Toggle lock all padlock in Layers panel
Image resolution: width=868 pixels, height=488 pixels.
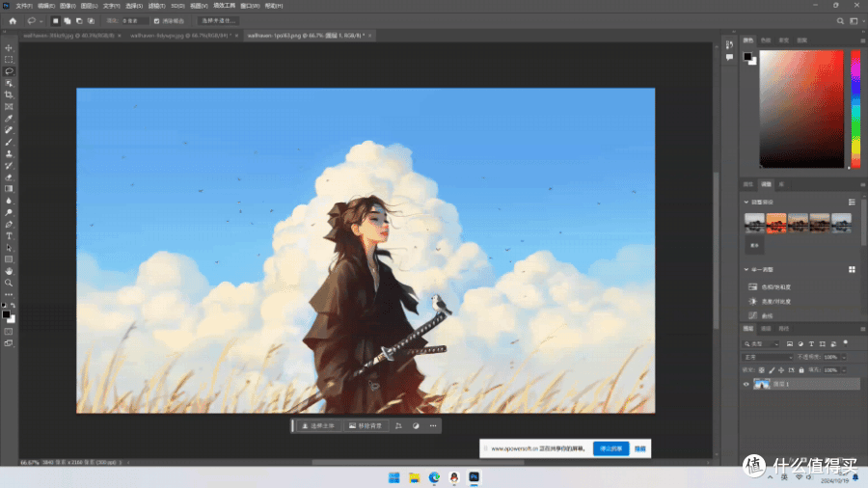(x=801, y=370)
